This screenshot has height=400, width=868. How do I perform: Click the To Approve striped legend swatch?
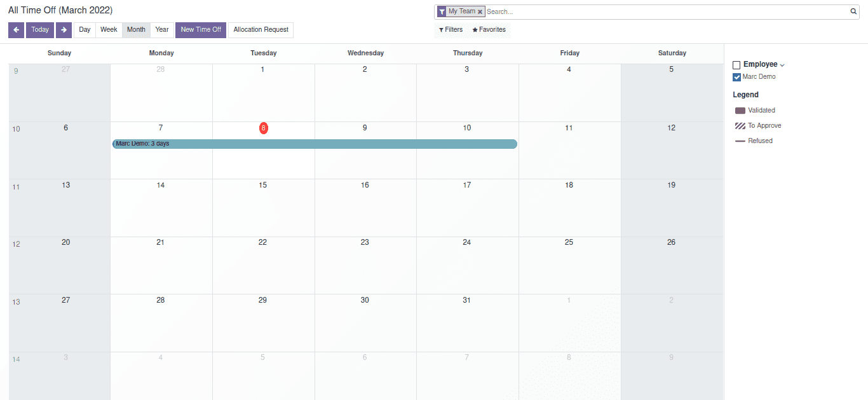point(740,126)
